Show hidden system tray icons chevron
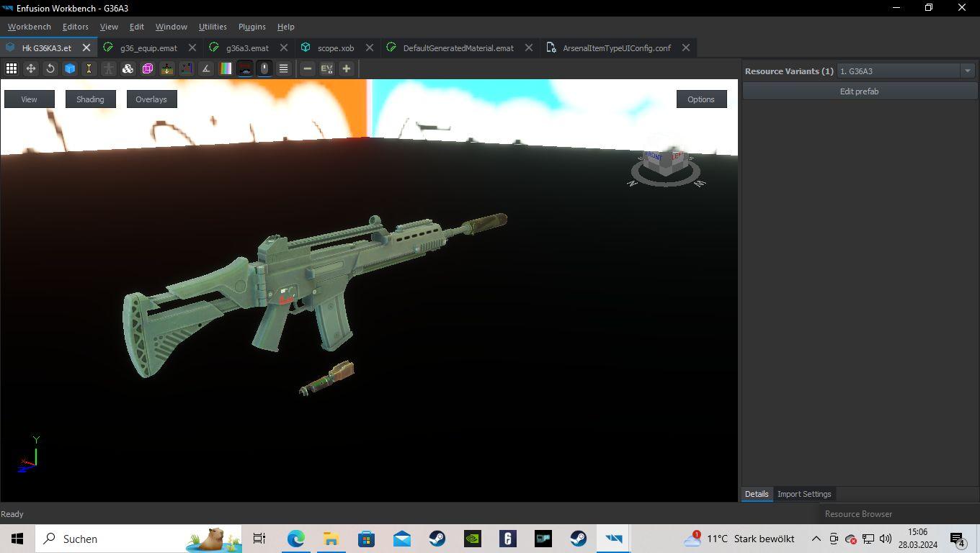980x553 pixels. point(816,539)
